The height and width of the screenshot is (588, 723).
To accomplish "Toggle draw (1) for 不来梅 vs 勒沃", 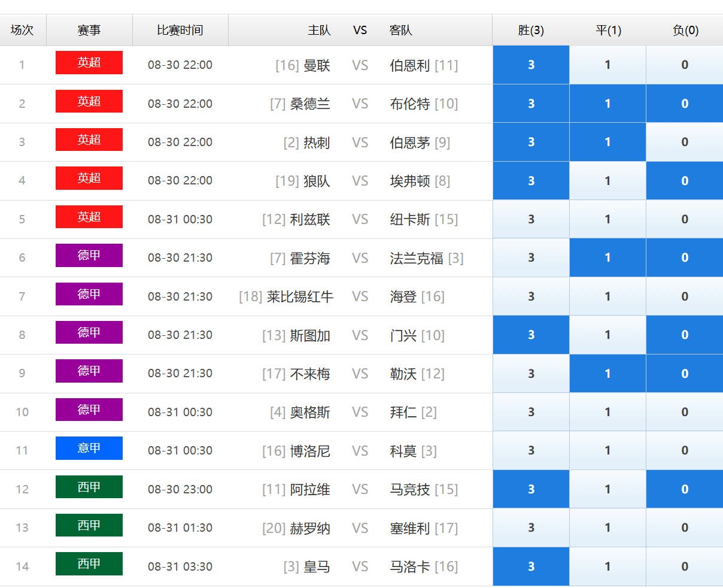I will [607, 374].
